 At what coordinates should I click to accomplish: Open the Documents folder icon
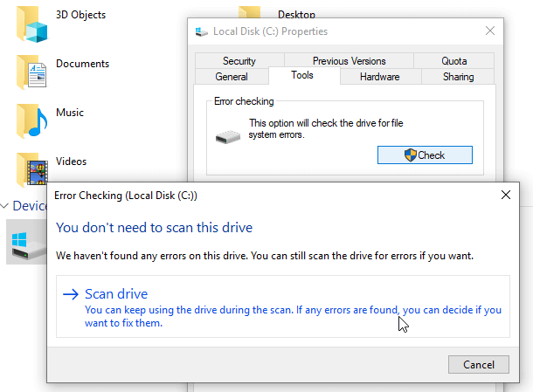pyautogui.click(x=31, y=72)
